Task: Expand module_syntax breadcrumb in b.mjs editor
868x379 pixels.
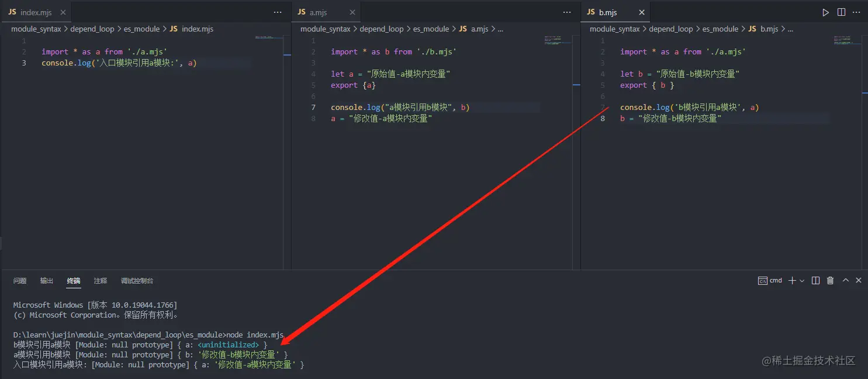Action: point(614,29)
